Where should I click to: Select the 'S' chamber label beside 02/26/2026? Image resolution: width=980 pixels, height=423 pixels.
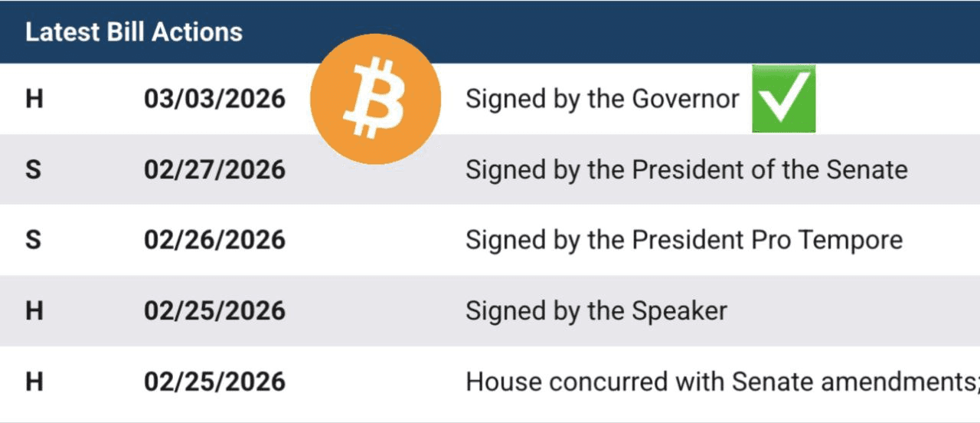pos(33,240)
